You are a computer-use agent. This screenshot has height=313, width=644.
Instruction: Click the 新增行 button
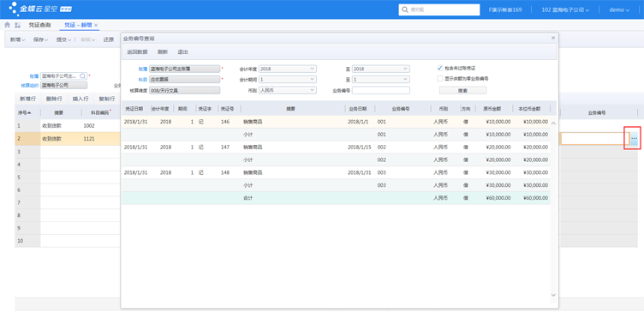coord(28,99)
